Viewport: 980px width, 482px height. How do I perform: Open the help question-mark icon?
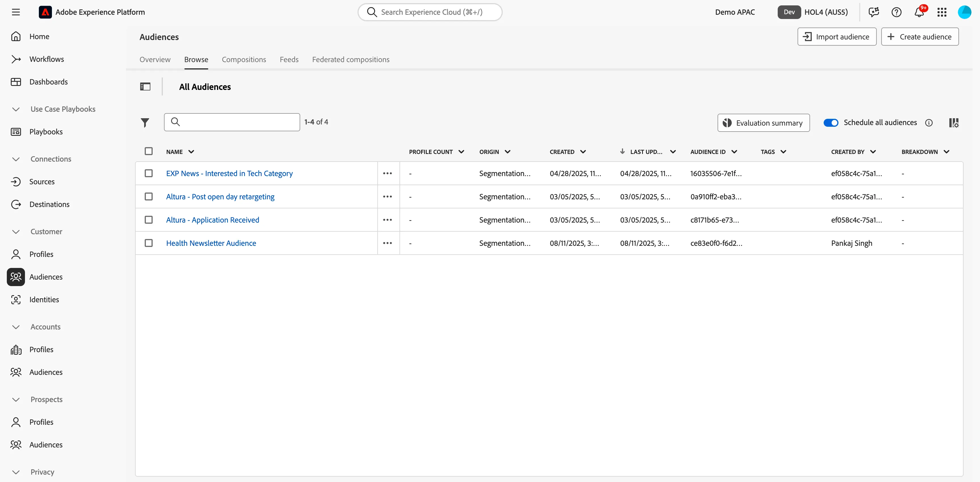896,12
